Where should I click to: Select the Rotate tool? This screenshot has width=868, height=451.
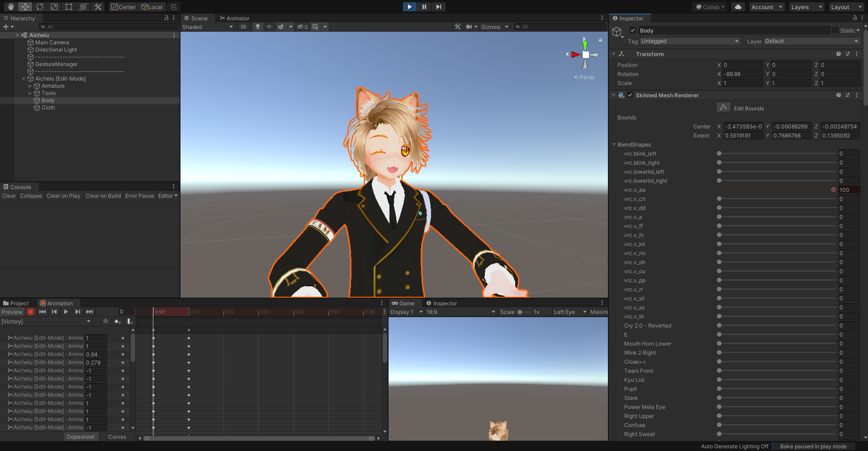[x=40, y=7]
